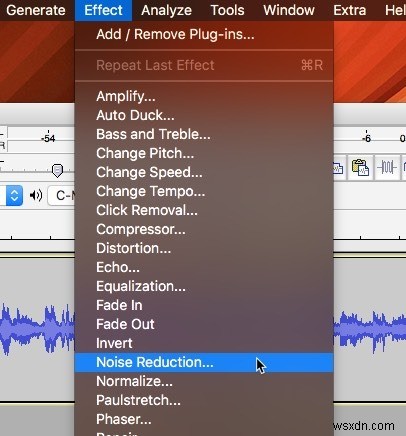Screen dimensions: 406x436
Task: Open the audio host dropdown arrows
Action: (x=14, y=195)
